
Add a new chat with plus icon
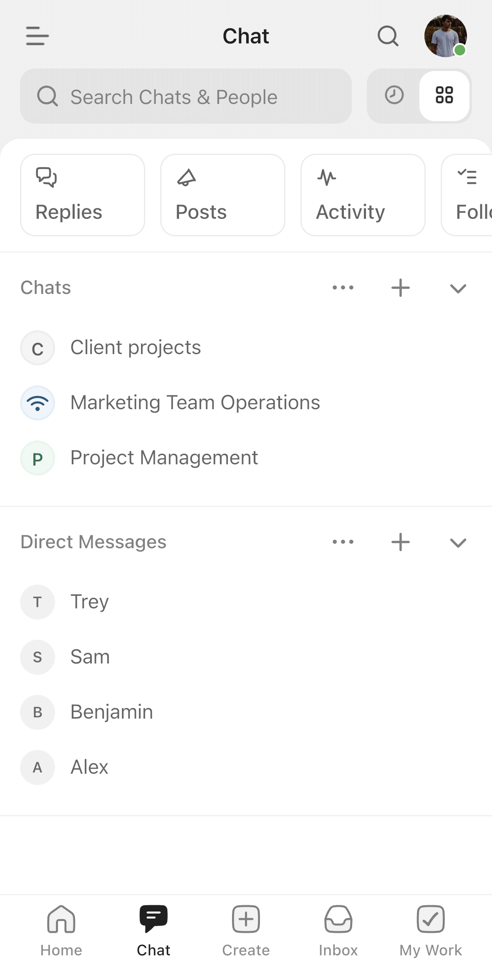(401, 288)
